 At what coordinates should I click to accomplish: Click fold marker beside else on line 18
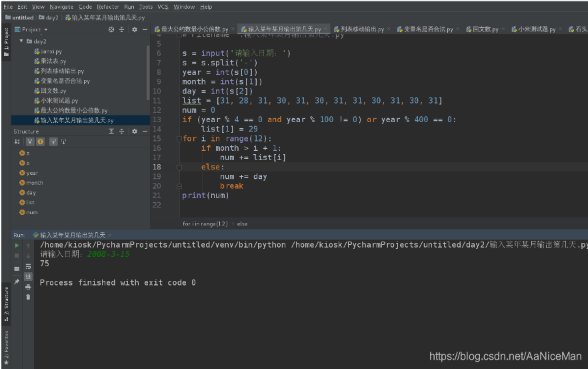click(179, 167)
